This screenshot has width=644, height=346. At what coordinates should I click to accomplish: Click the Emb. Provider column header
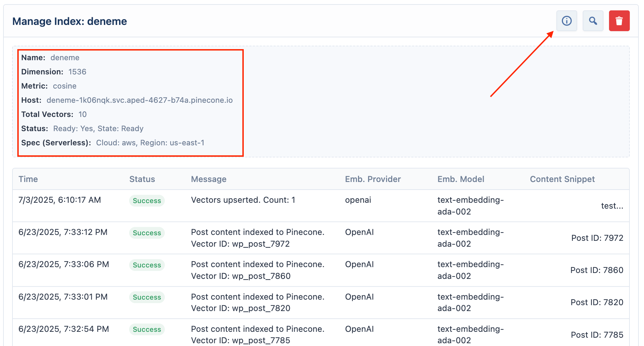[x=373, y=179]
